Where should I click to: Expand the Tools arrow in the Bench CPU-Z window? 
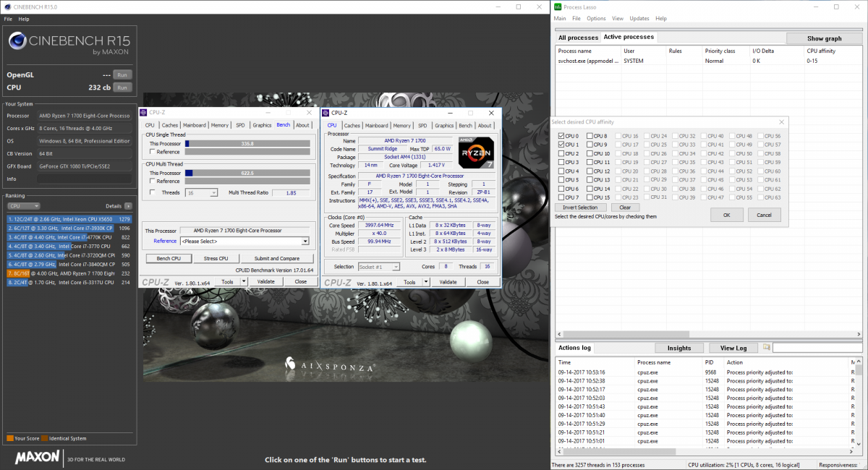(x=245, y=282)
